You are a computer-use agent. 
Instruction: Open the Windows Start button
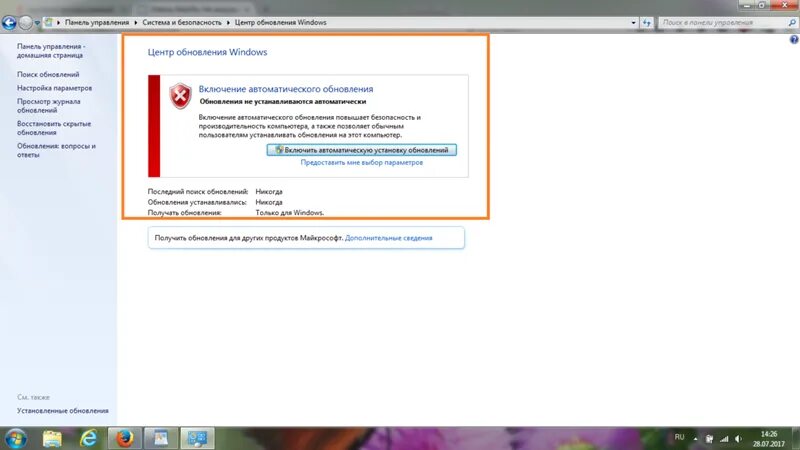[15, 438]
